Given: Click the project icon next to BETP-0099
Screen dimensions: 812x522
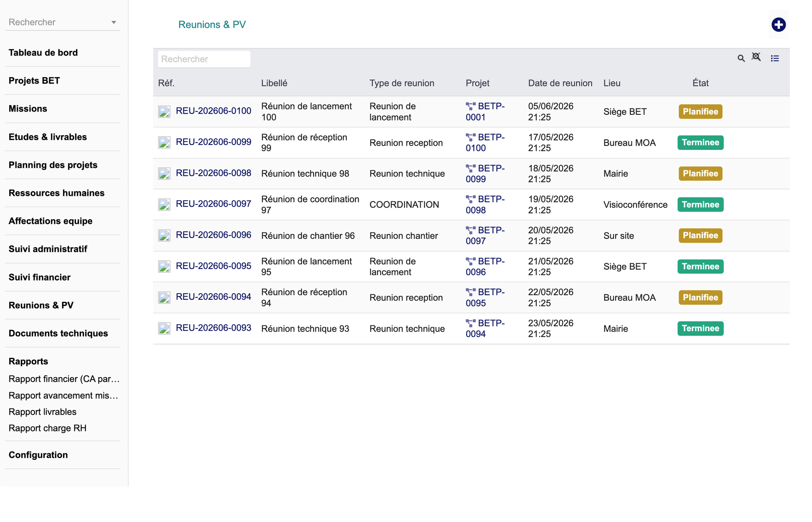Looking at the screenshot, I should [471, 168].
